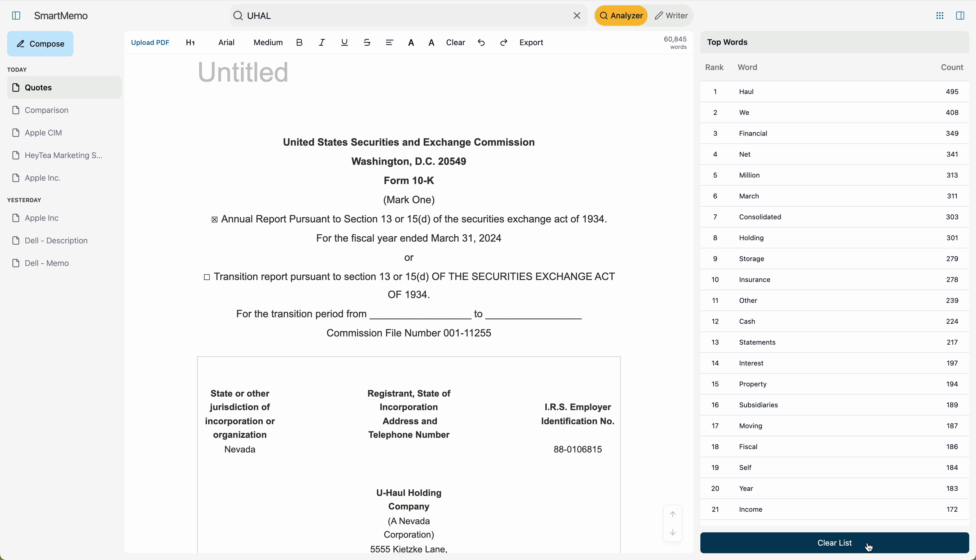Click the count 495 cell
The width and height of the screenshot is (976, 560).
pos(952,92)
